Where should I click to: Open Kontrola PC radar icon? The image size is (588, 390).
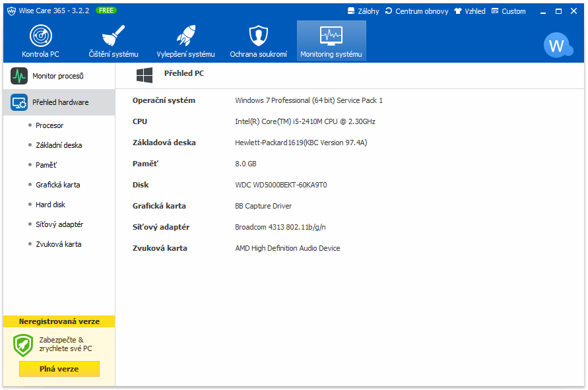[40, 36]
